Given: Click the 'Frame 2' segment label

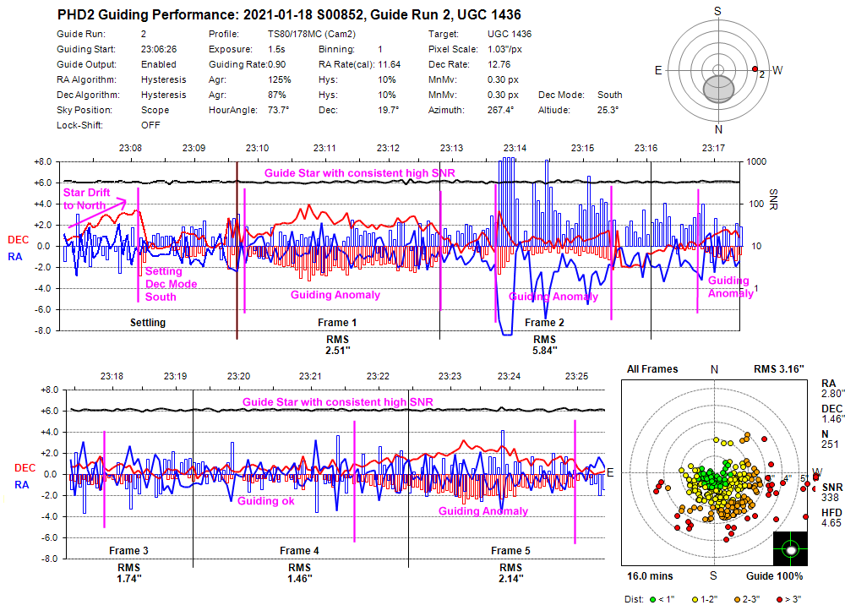Looking at the screenshot, I should point(544,322).
